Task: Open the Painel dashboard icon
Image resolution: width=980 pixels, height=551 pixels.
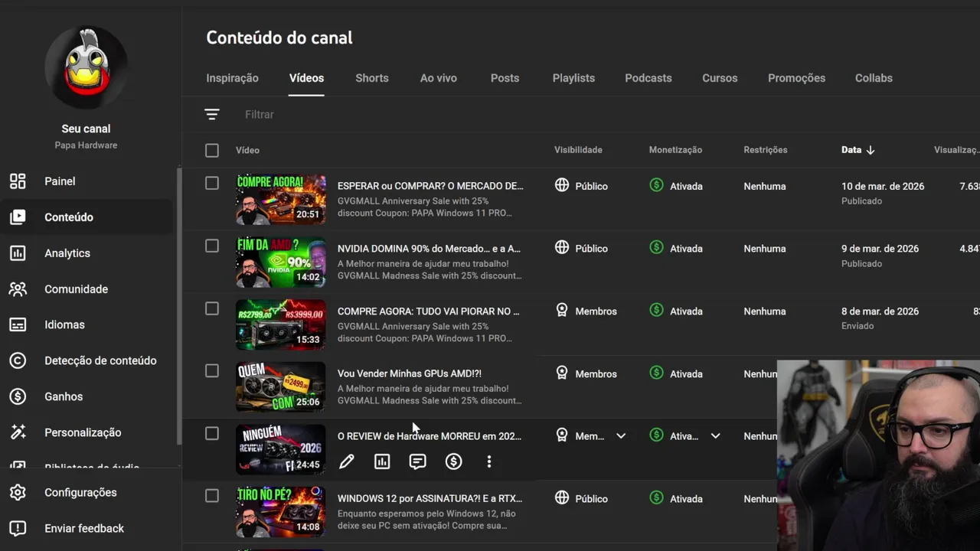Action: pyautogui.click(x=18, y=181)
